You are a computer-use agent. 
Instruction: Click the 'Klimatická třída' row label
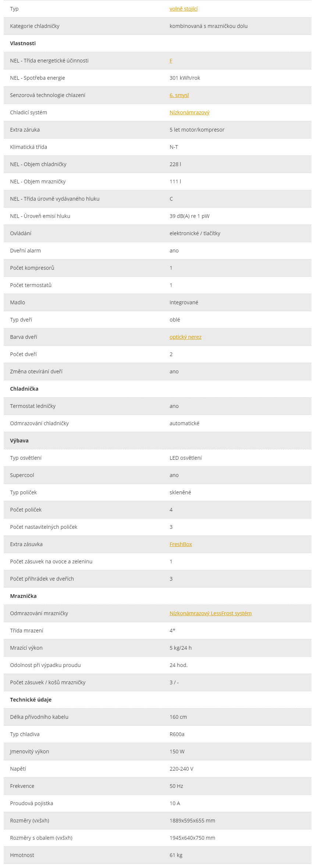click(28, 147)
